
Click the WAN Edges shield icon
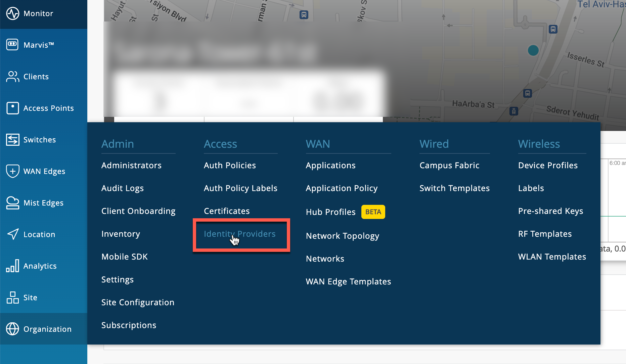(13, 171)
